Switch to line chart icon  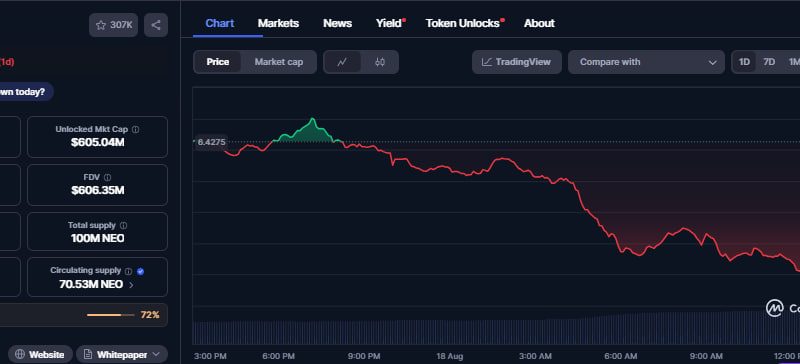pyautogui.click(x=342, y=62)
